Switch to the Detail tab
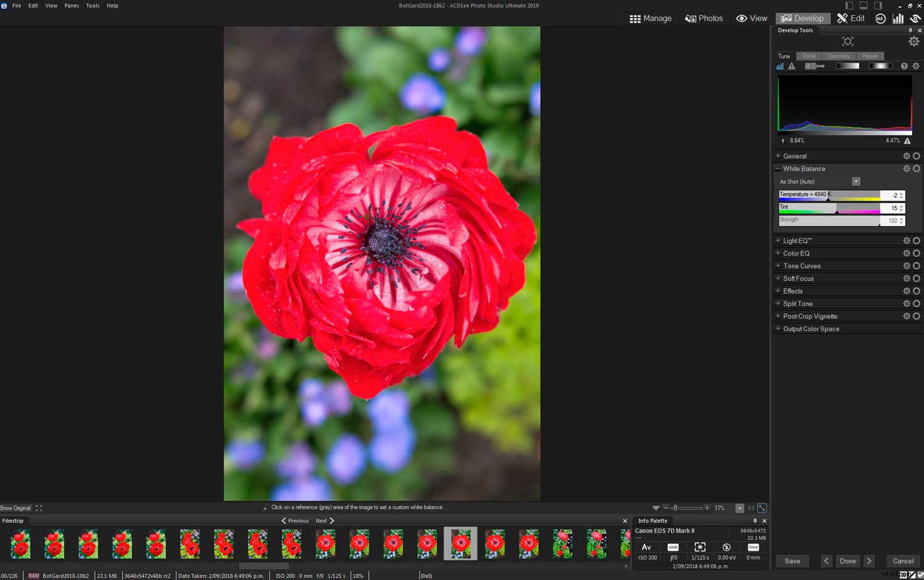Image resolution: width=924 pixels, height=580 pixels. tap(809, 55)
